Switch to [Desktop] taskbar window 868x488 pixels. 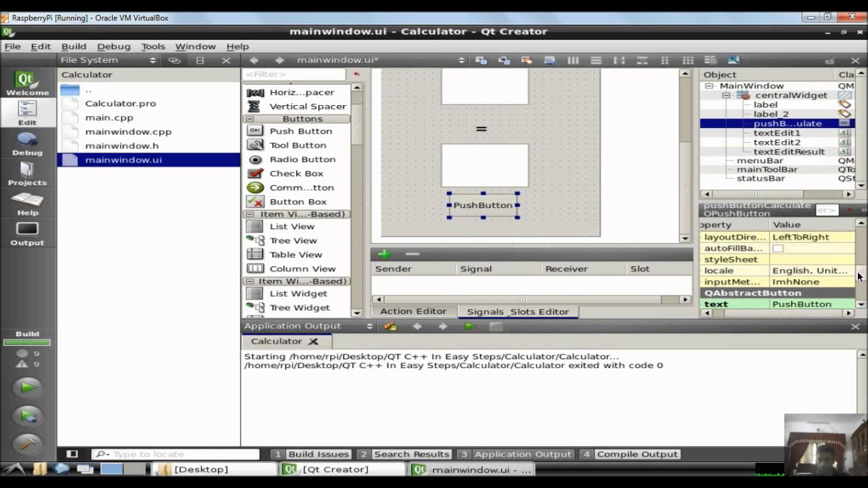tap(214, 469)
